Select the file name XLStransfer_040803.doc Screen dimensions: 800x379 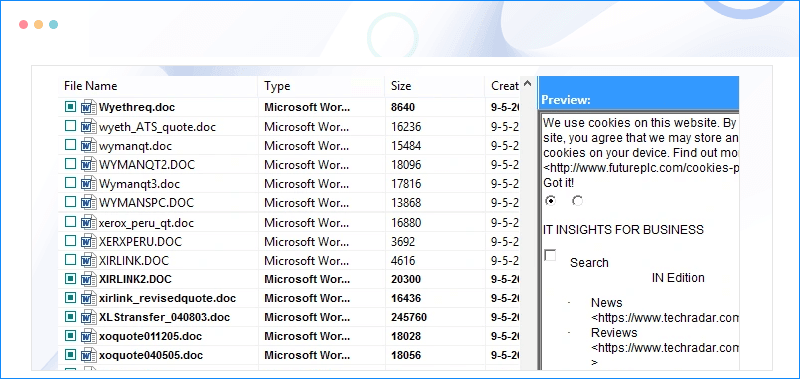click(164, 317)
